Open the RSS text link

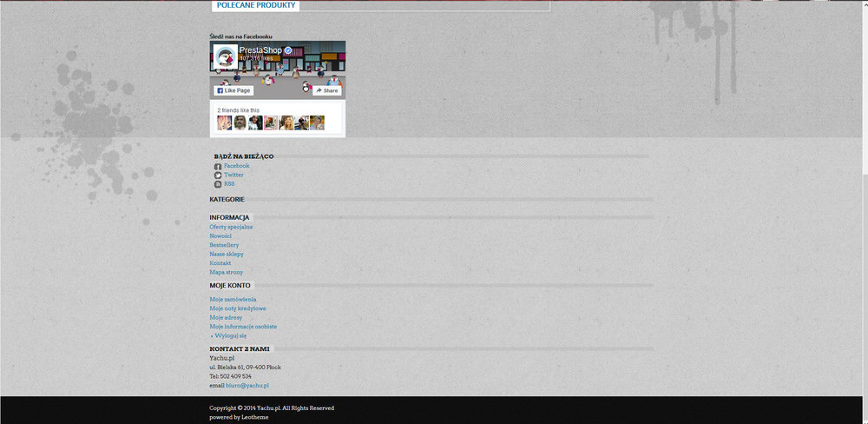[229, 184]
